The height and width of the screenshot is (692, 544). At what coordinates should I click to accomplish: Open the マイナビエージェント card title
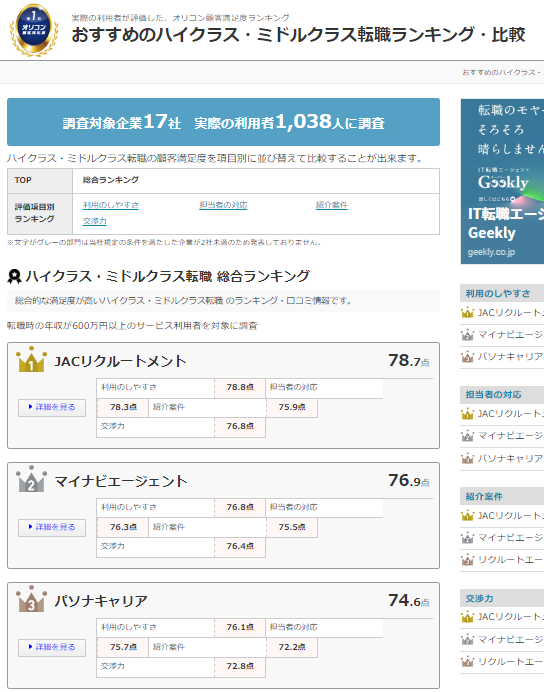click(121, 481)
